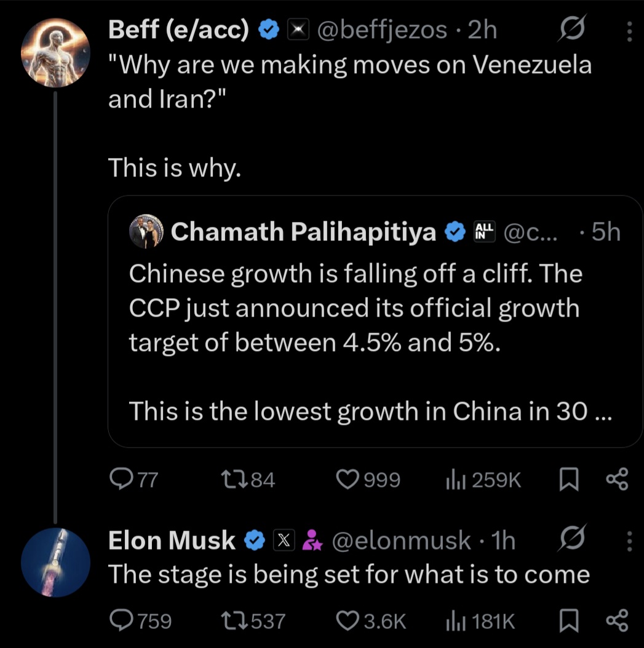This screenshot has height=648, width=644.
Task: Like Elon Musk's post with 3.6K likes
Action: pos(348,621)
